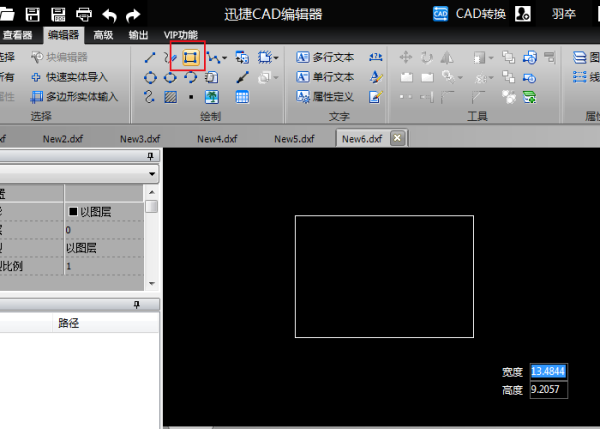The width and height of the screenshot is (600, 429).
Task: Expand the properties panel object selector
Action: pos(152,174)
